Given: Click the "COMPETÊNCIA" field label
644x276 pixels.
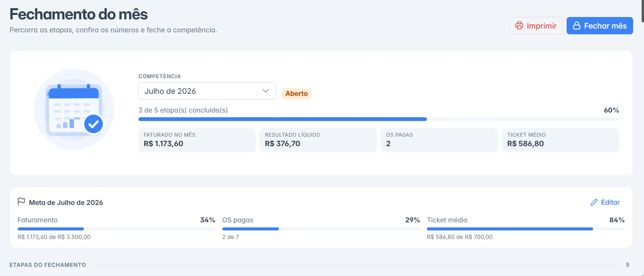Looking at the screenshot, I should [x=159, y=76].
